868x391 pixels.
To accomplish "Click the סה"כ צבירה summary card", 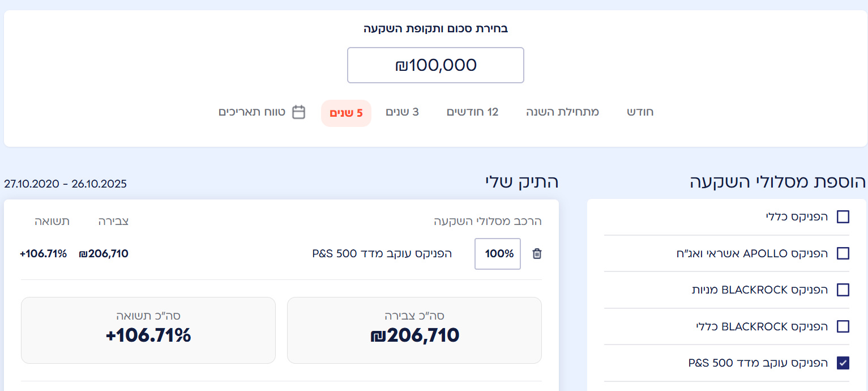I will coord(414,330).
